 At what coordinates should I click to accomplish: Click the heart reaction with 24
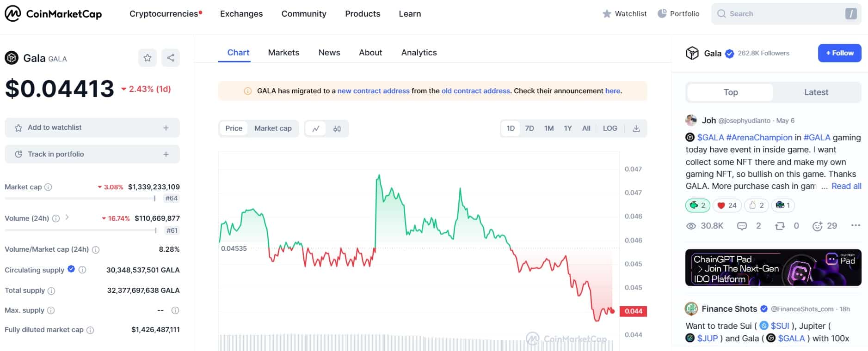727,206
